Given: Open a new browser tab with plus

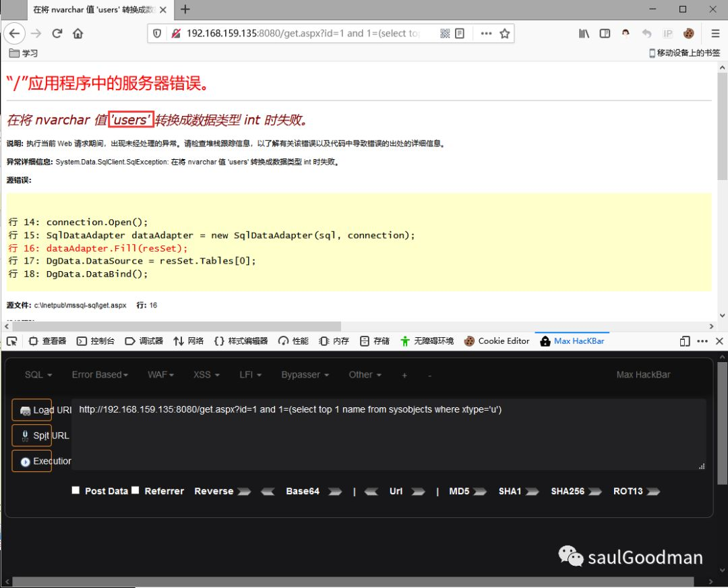Looking at the screenshot, I should point(185,9).
